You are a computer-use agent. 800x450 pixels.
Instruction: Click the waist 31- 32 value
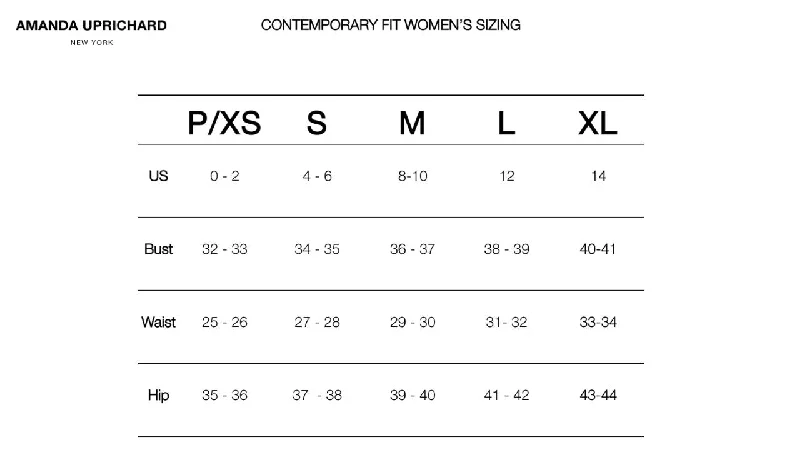click(x=506, y=322)
